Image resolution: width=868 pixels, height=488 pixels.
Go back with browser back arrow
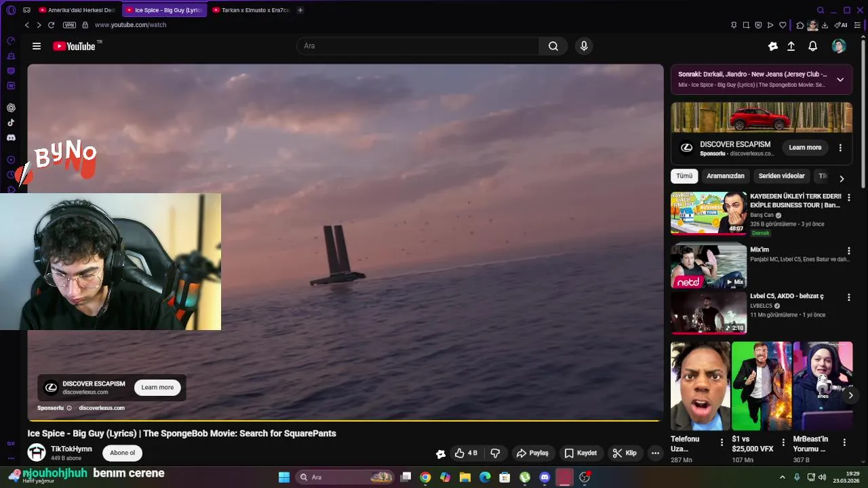[x=27, y=25]
